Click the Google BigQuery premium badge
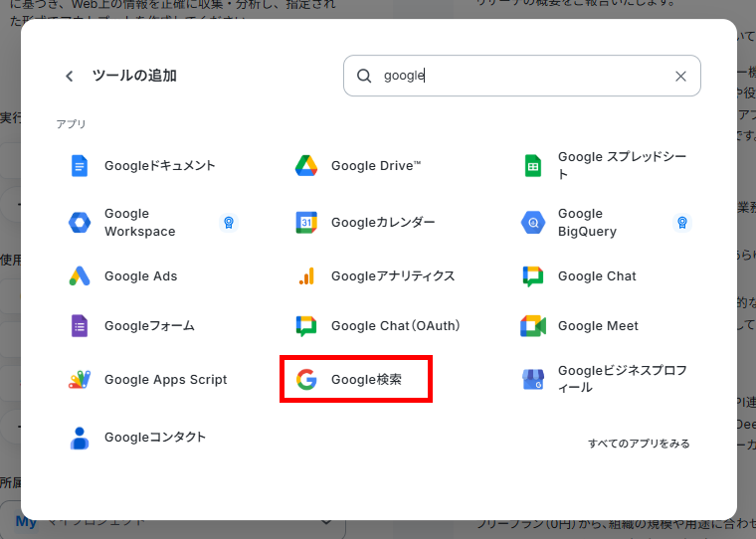 coord(681,223)
